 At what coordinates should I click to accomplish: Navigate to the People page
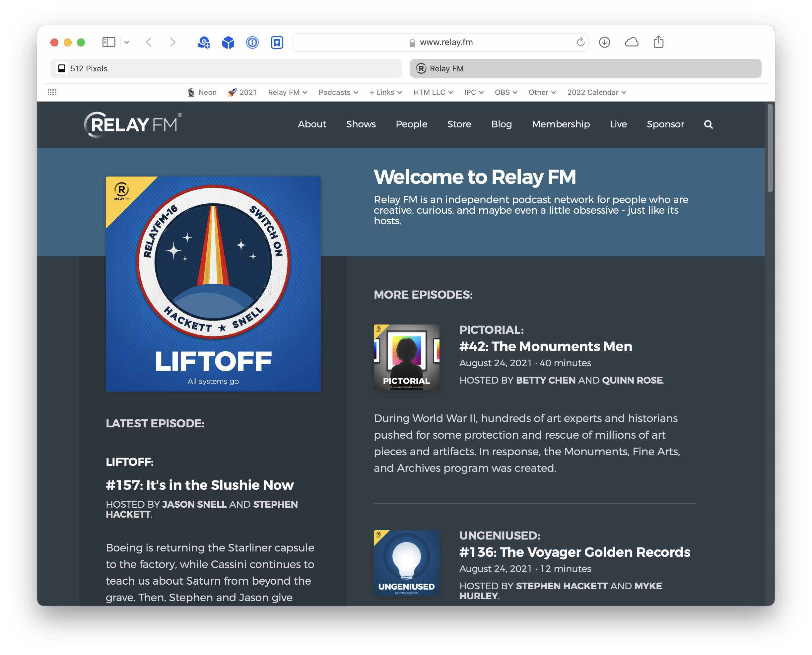[411, 124]
